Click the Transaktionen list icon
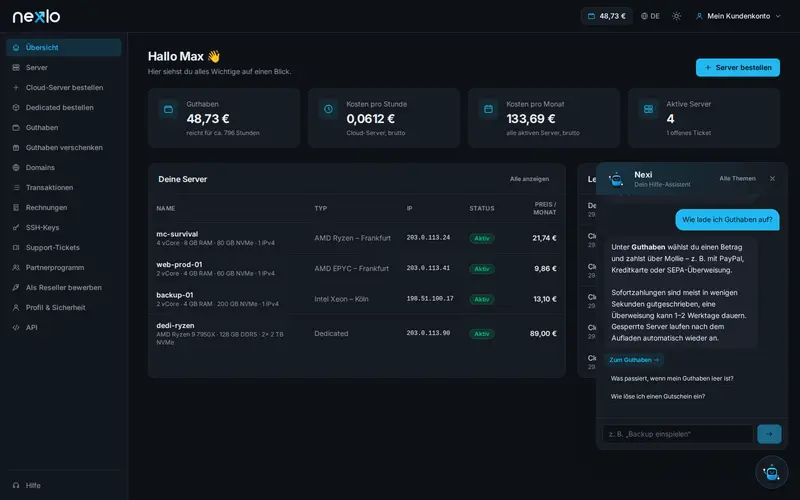The height and width of the screenshot is (500, 800). (16, 187)
